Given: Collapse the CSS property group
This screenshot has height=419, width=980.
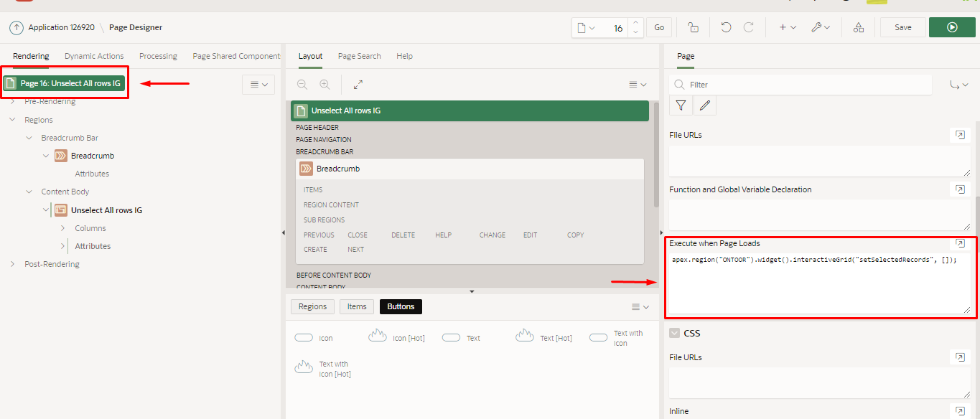Looking at the screenshot, I should click(x=674, y=333).
